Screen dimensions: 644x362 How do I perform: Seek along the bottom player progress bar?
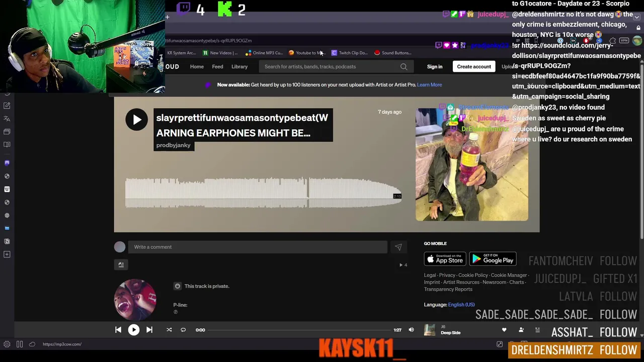pyautogui.click(x=299, y=330)
